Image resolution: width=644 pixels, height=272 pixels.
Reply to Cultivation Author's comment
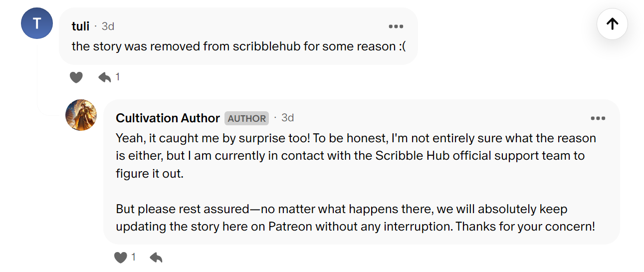click(x=156, y=258)
